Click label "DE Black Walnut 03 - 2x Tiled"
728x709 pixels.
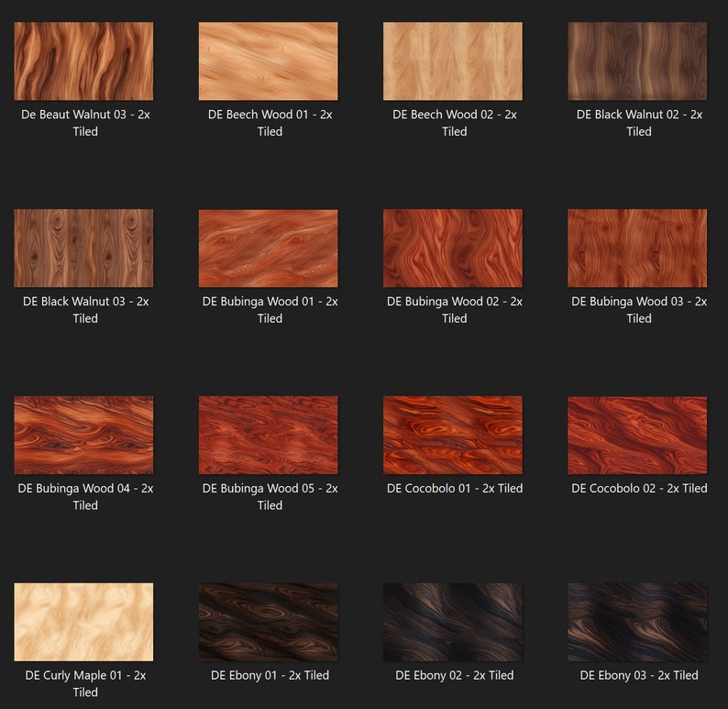tap(85, 310)
